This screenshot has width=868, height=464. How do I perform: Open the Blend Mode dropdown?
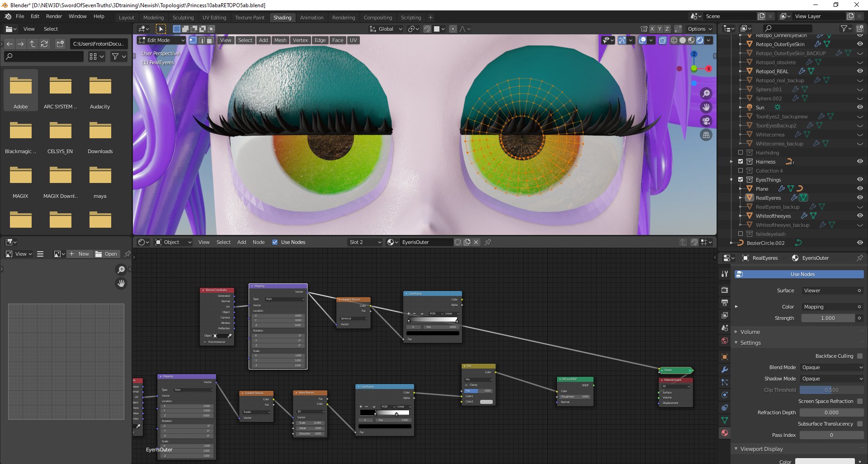tap(832, 367)
